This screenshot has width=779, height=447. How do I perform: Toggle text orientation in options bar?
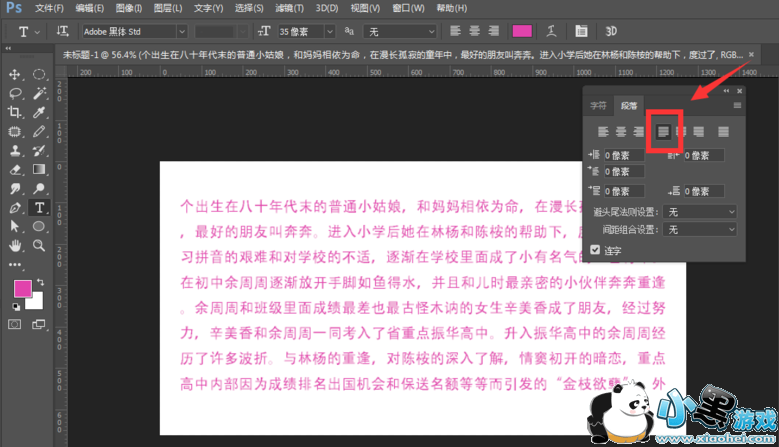point(63,32)
